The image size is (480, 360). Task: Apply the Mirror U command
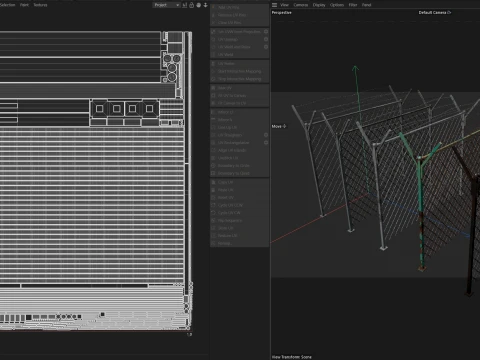coord(240,112)
